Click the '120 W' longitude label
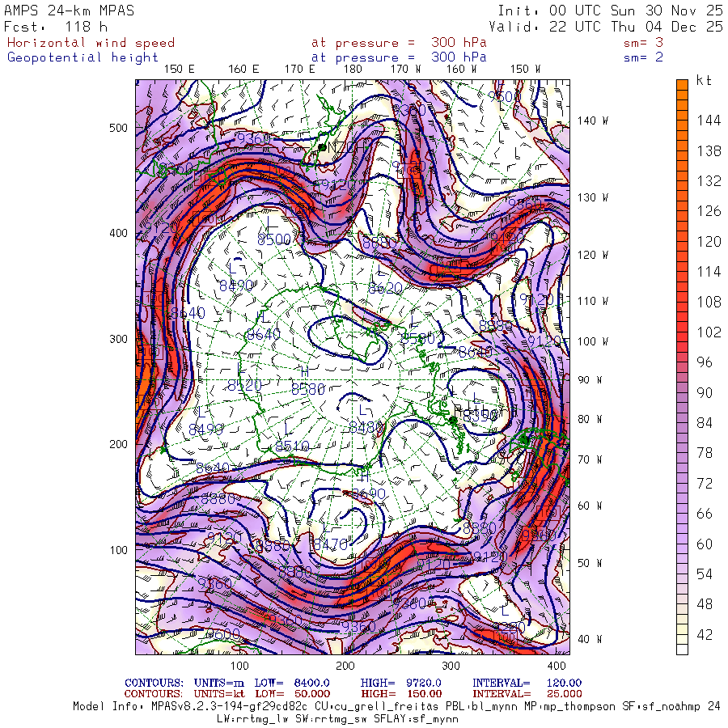This screenshot has width=728, height=728. point(592,255)
